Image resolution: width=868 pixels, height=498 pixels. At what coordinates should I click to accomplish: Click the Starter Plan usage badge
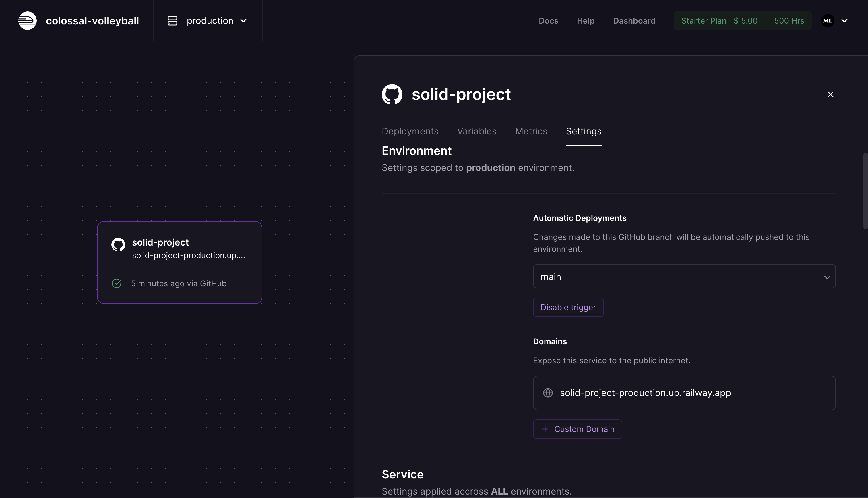pos(742,20)
